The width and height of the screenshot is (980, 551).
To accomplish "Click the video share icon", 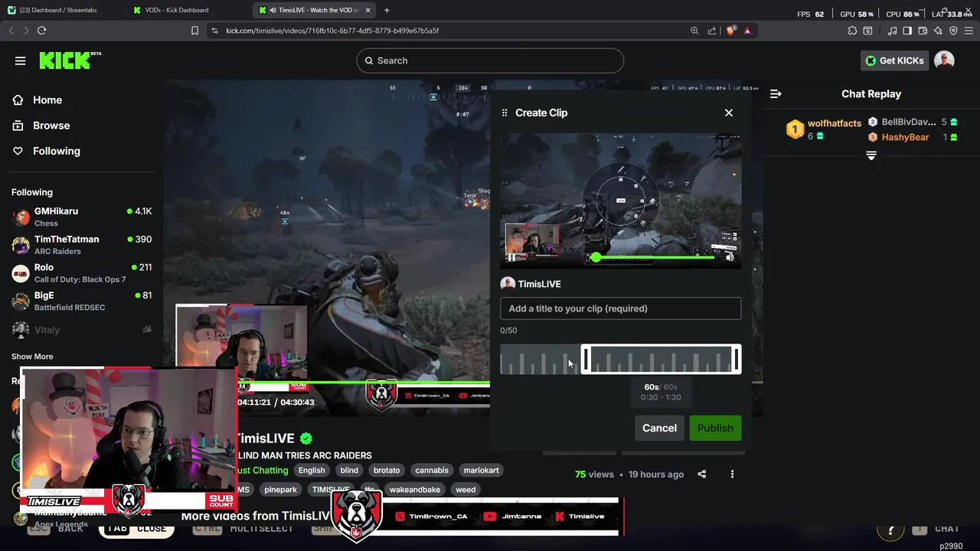I will tap(702, 474).
